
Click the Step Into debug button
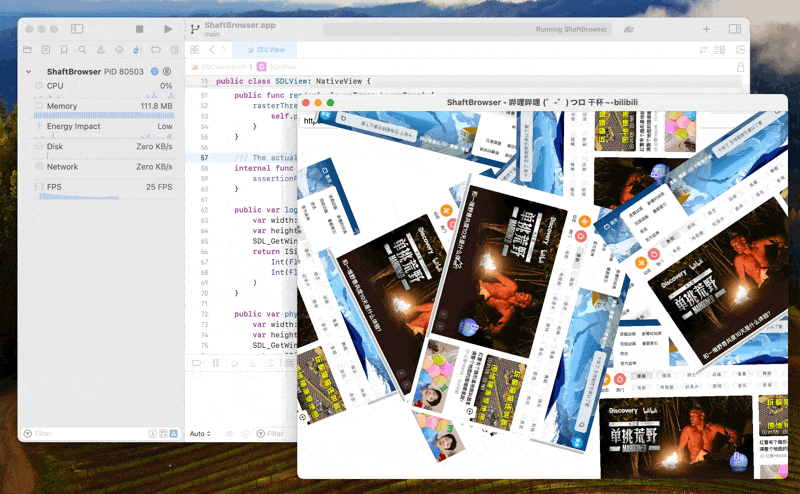coord(253,363)
